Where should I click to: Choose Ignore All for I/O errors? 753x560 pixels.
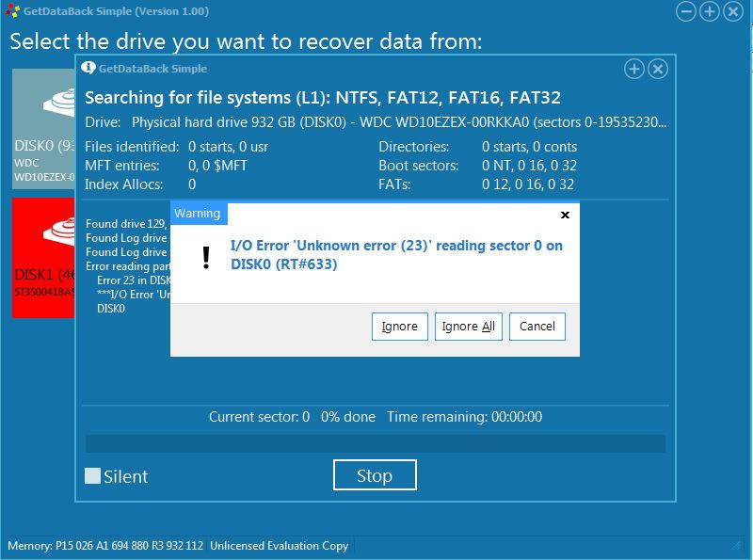coord(468,327)
